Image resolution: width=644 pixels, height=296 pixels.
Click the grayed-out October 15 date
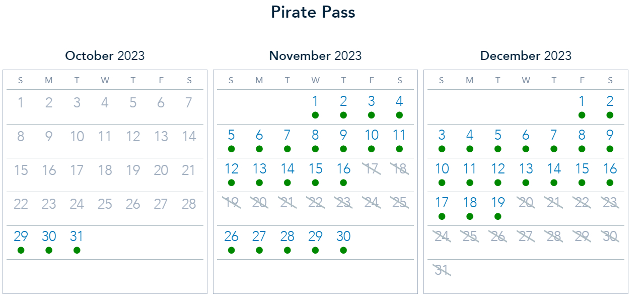tap(21, 170)
